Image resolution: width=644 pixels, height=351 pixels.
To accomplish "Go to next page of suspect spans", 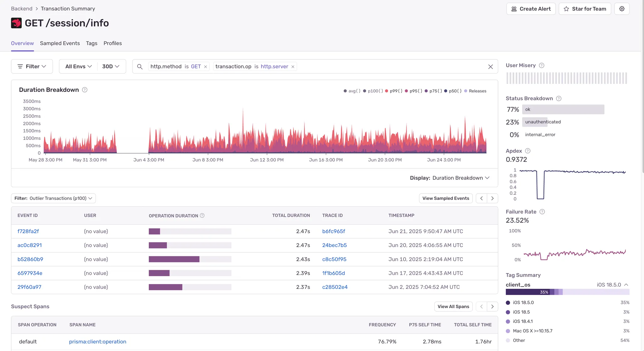I will point(492,306).
